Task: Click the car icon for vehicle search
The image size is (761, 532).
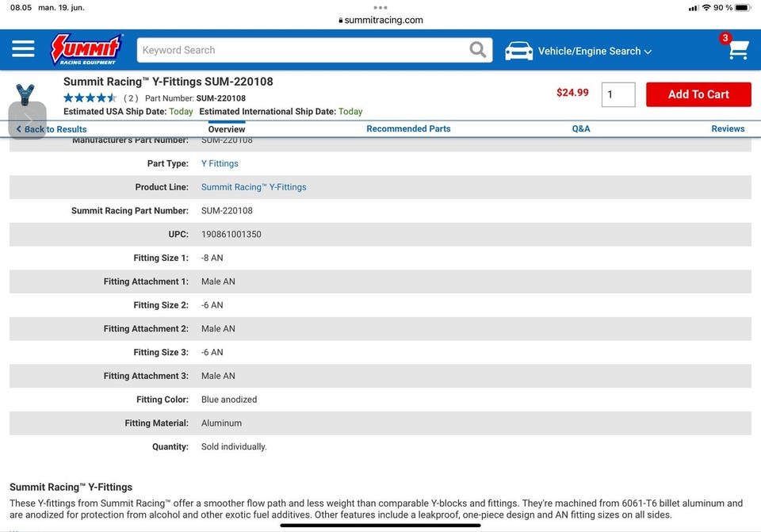Action: [518, 51]
